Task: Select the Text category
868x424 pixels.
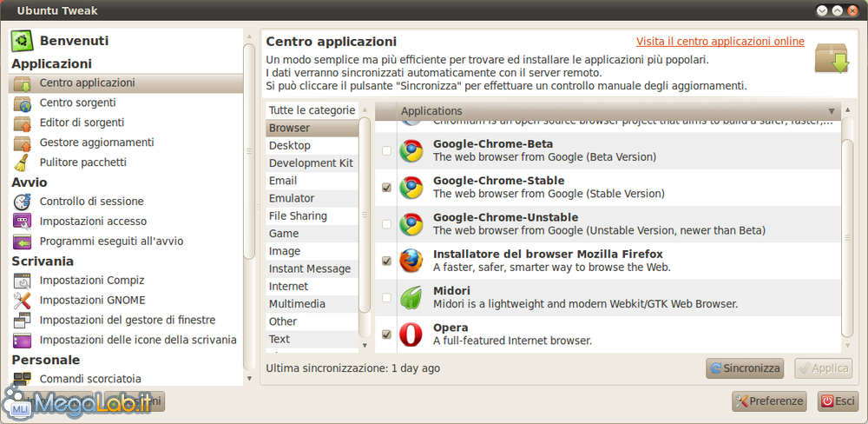Action: point(312,339)
